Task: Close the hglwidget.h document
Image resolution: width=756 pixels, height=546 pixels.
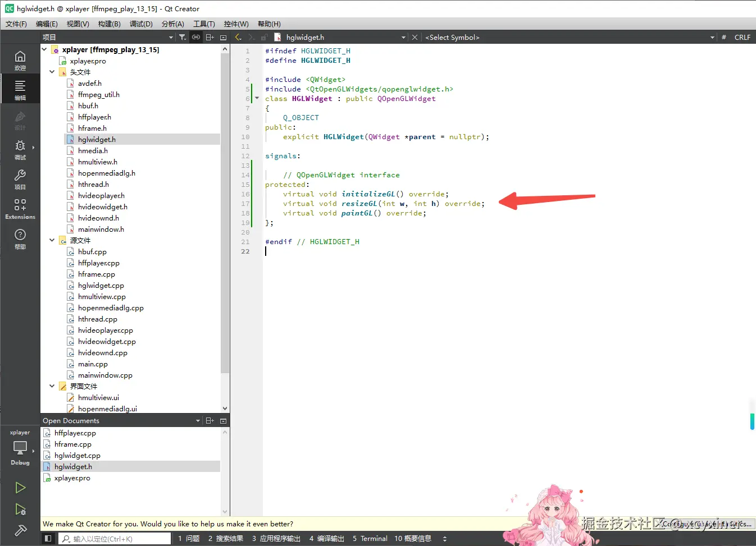Action: pyautogui.click(x=415, y=37)
